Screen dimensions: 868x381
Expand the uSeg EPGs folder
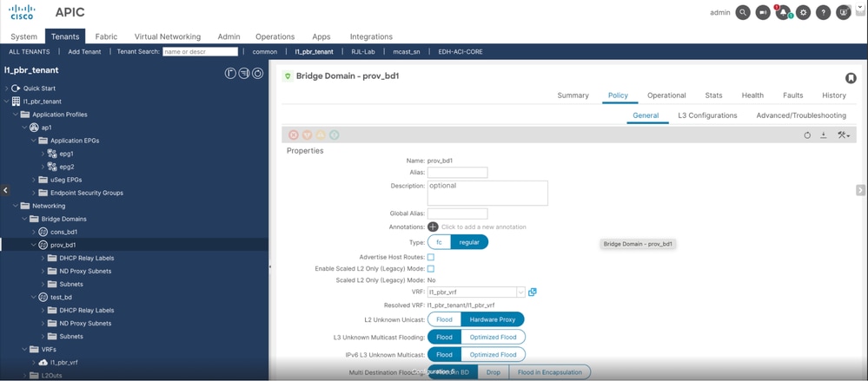(34, 180)
